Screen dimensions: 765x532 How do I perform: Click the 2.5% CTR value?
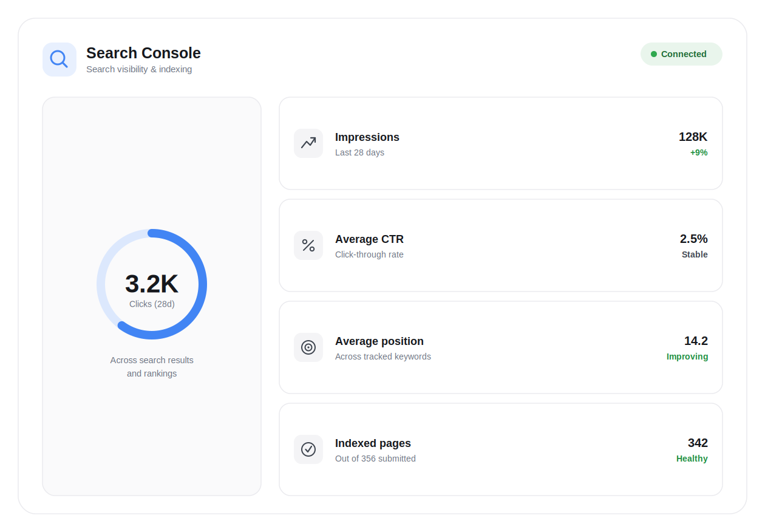[x=693, y=239]
